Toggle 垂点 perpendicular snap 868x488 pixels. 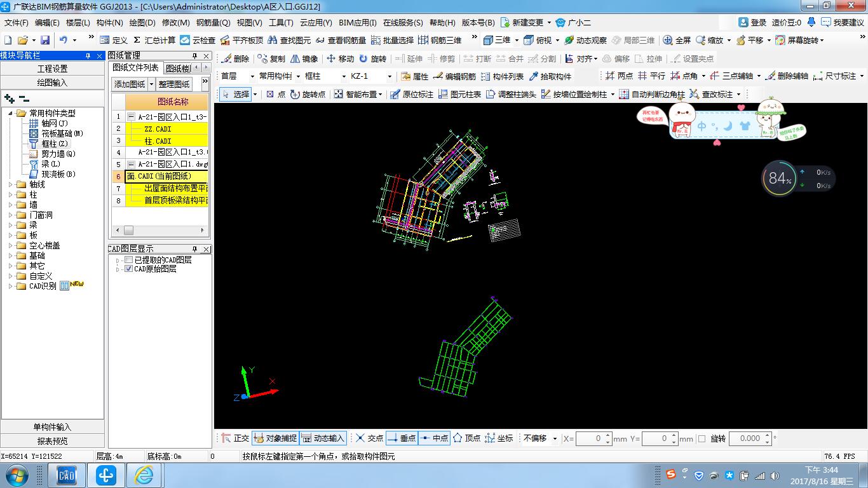[x=402, y=438]
